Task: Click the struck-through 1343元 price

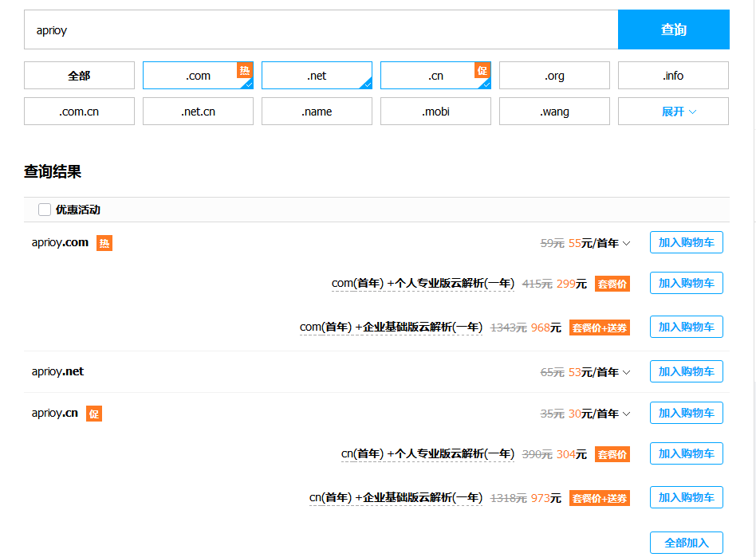Action: pyautogui.click(x=508, y=328)
